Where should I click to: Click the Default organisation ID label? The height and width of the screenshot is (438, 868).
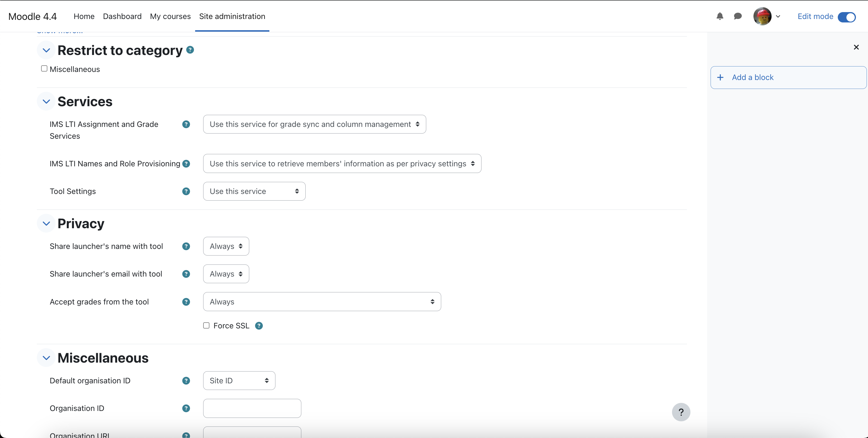click(90, 381)
